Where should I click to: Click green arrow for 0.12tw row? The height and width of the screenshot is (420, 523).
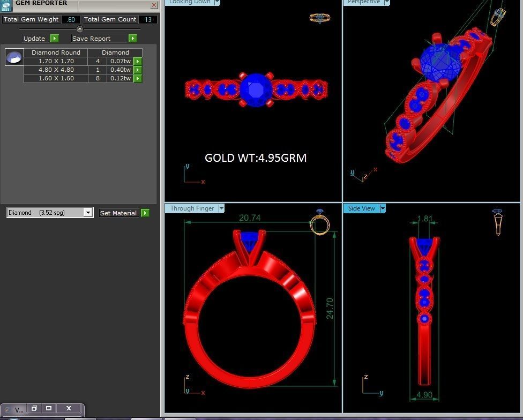click(x=138, y=79)
